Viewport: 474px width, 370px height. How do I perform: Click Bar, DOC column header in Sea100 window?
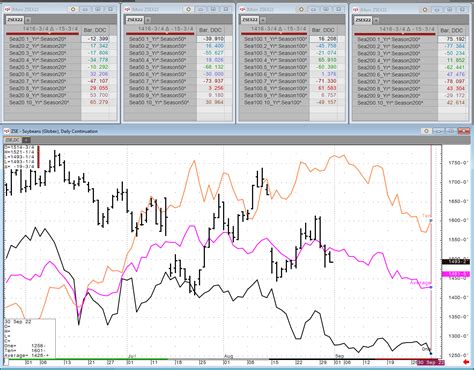pyautogui.click(x=323, y=30)
